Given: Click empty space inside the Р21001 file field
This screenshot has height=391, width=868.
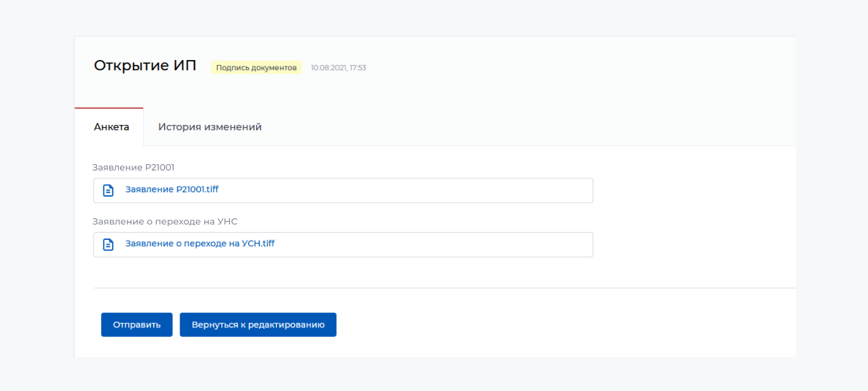Looking at the screenshot, I should [x=434, y=190].
